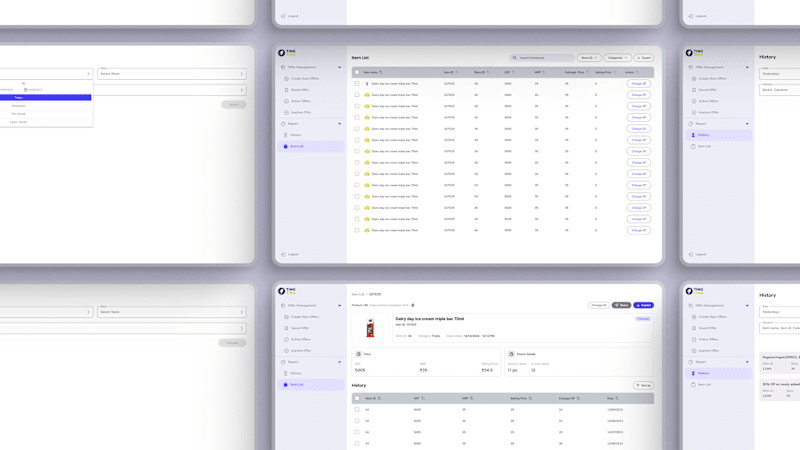The image size is (800, 450).
Task: Open Select Store dropdown on lower left screen
Action: [172, 312]
